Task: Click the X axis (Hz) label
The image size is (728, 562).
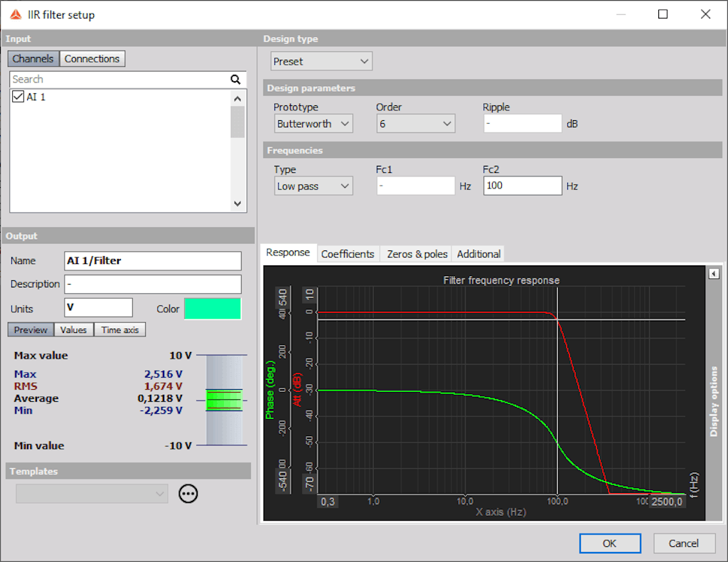Action: tap(501, 511)
